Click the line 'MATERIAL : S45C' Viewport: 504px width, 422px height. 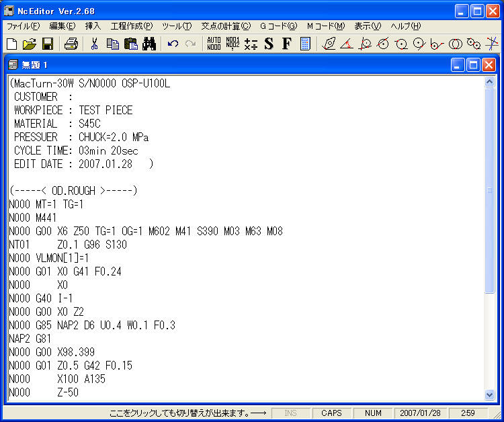pyautogui.click(x=57, y=124)
